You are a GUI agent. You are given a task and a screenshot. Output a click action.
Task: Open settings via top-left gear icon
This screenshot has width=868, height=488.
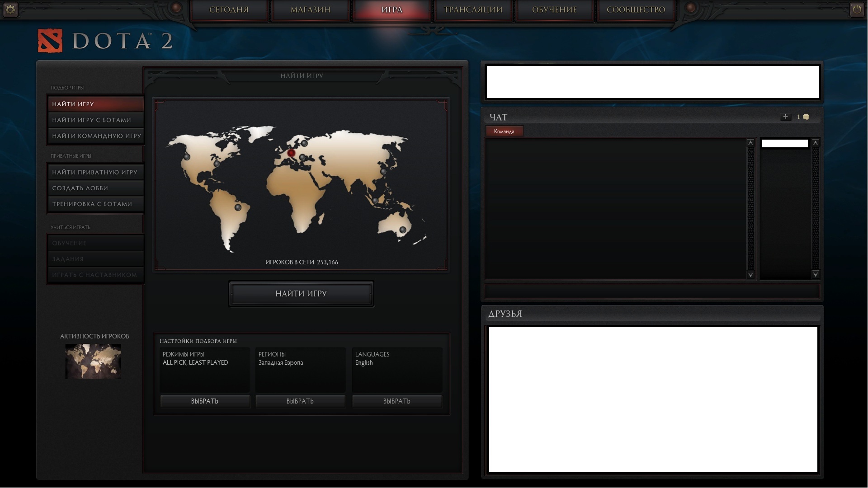click(x=10, y=9)
